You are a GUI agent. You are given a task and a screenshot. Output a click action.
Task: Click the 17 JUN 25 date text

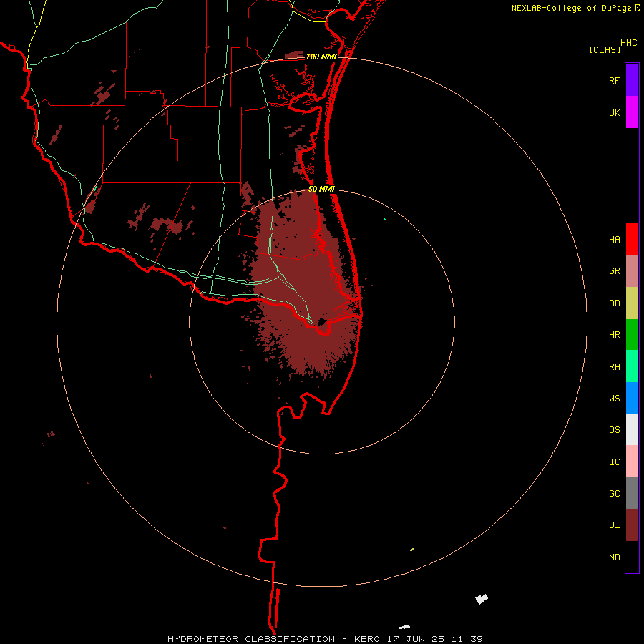tap(416, 639)
